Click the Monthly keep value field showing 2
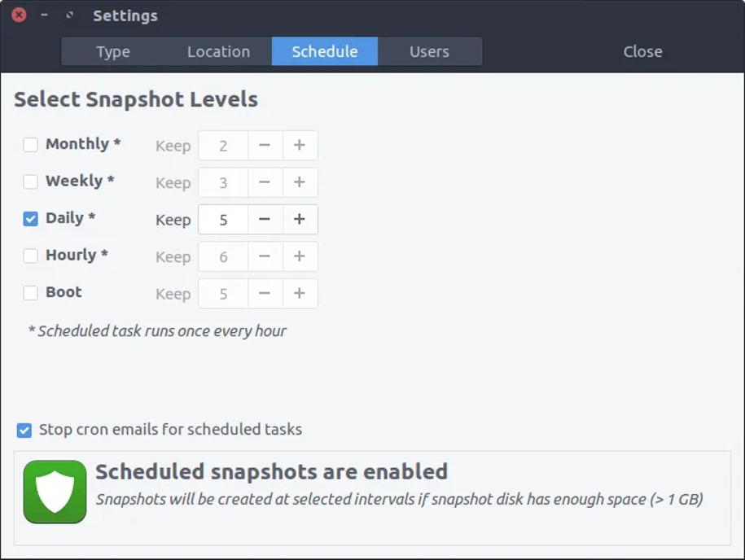This screenshot has width=745, height=560. pyautogui.click(x=223, y=146)
